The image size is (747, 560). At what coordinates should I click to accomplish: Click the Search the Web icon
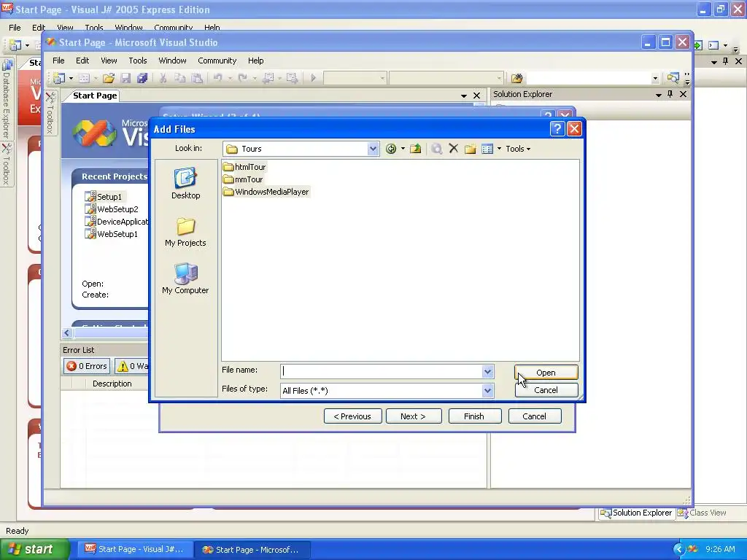[436, 149]
